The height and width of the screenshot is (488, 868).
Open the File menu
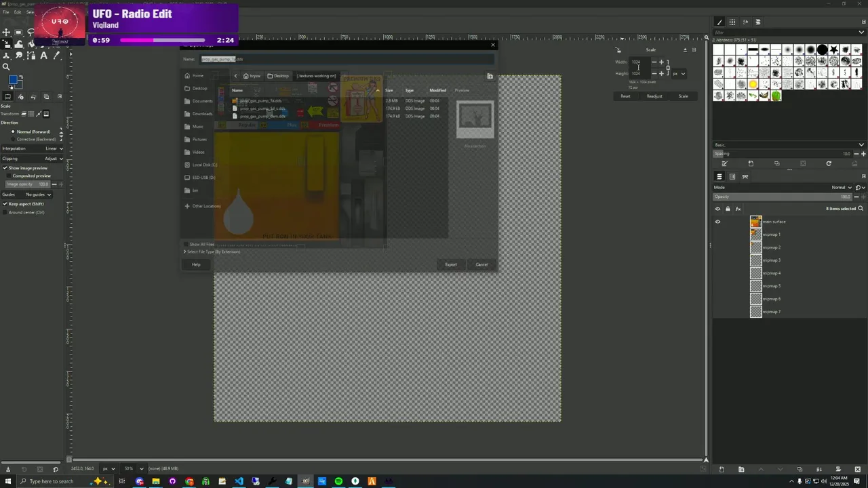pos(5,12)
